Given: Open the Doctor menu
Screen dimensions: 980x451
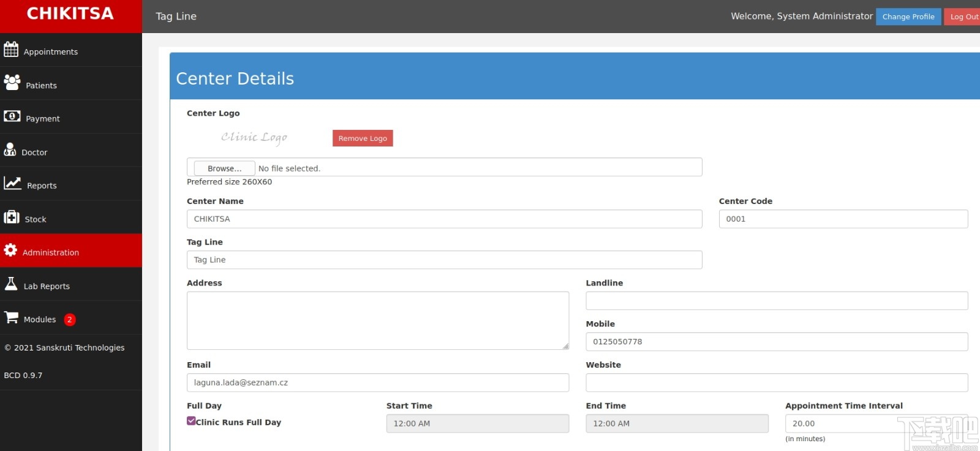Looking at the screenshot, I should point(71,151).
